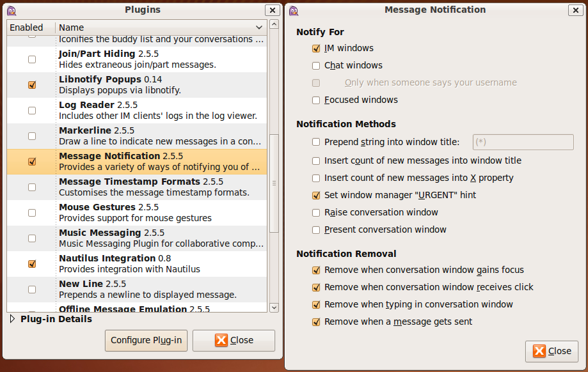Image resolution: width=588 pixels, height=372 pixels.
Task: Select the New Line plugin row
Action: (137, 290)
